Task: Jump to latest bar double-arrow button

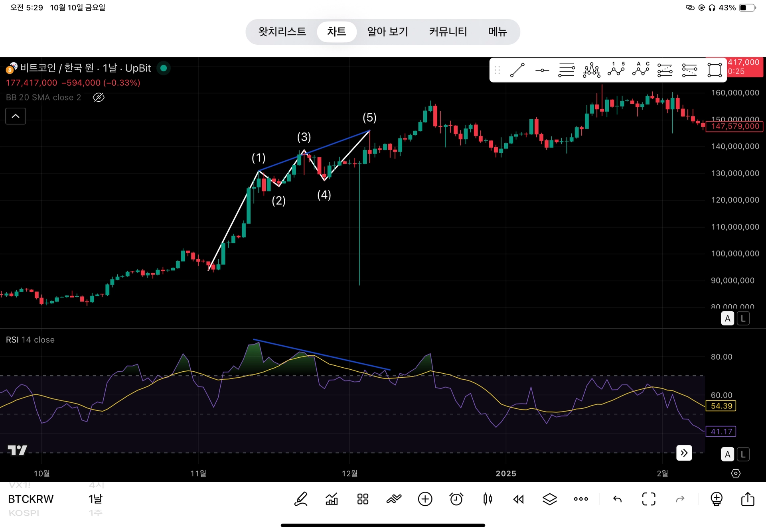Action: tap(684, 453)
